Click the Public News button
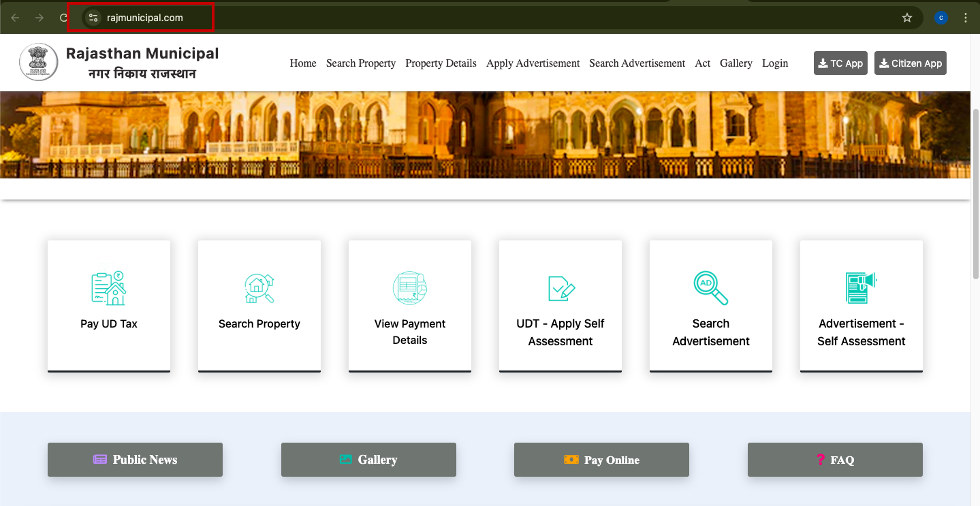Viewport: 980px width, 506px height. 135,460
